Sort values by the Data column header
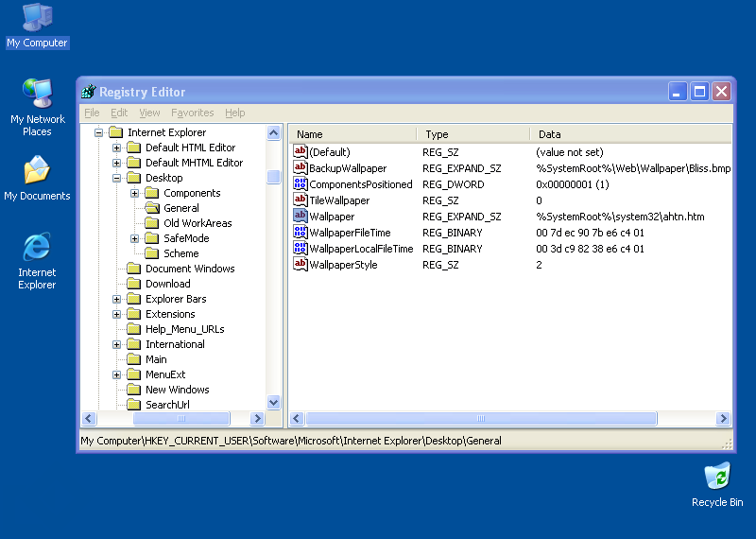 630,134
